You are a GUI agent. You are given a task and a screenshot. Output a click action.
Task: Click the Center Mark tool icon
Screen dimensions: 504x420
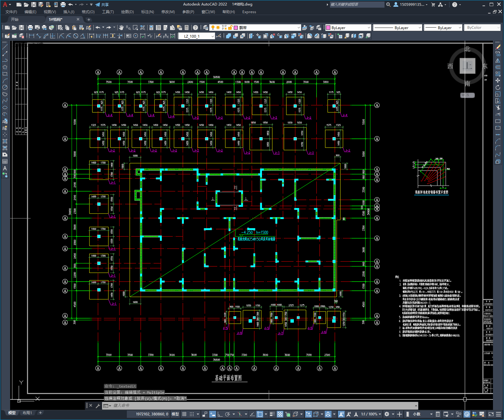tap(135, 36)
